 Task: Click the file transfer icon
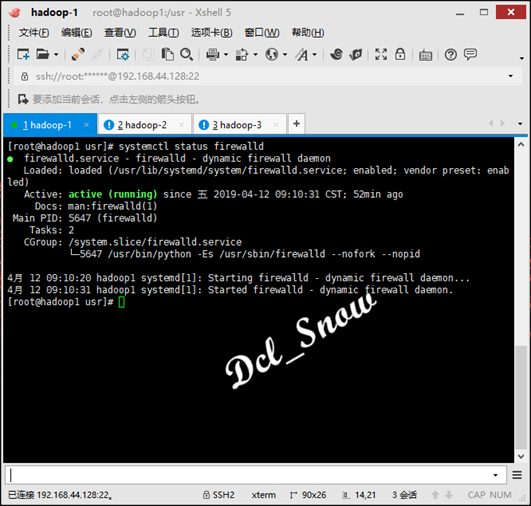coord(242,54)
